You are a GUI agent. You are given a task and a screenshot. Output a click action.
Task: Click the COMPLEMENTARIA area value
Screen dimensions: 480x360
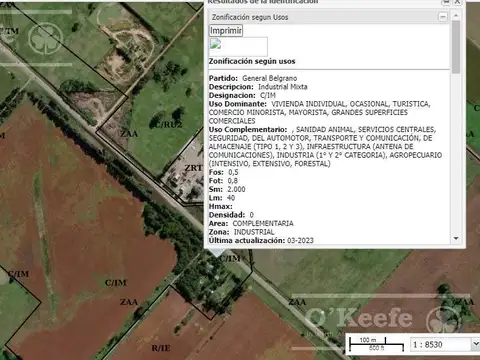[x=263, y=223]
